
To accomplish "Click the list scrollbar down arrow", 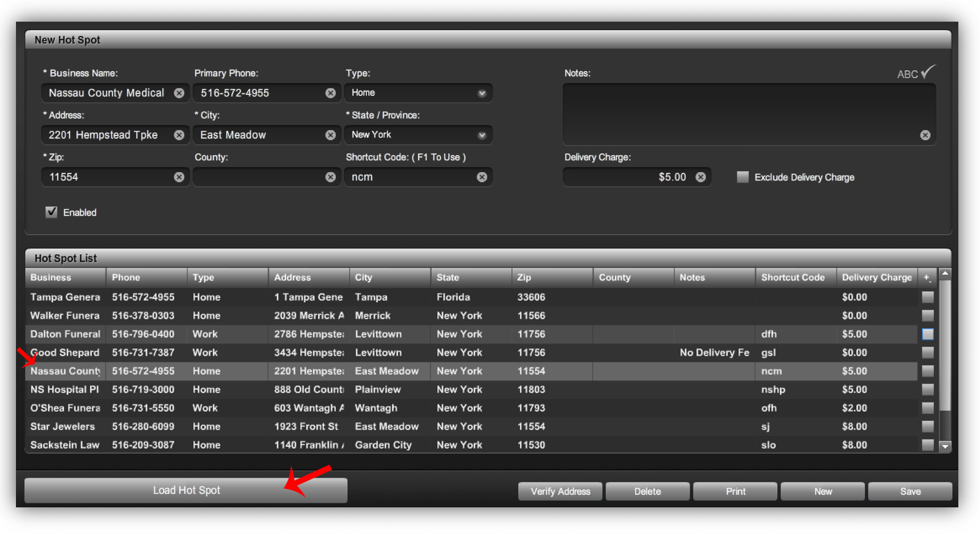I will pyautogui.click(x=945, y=446).
